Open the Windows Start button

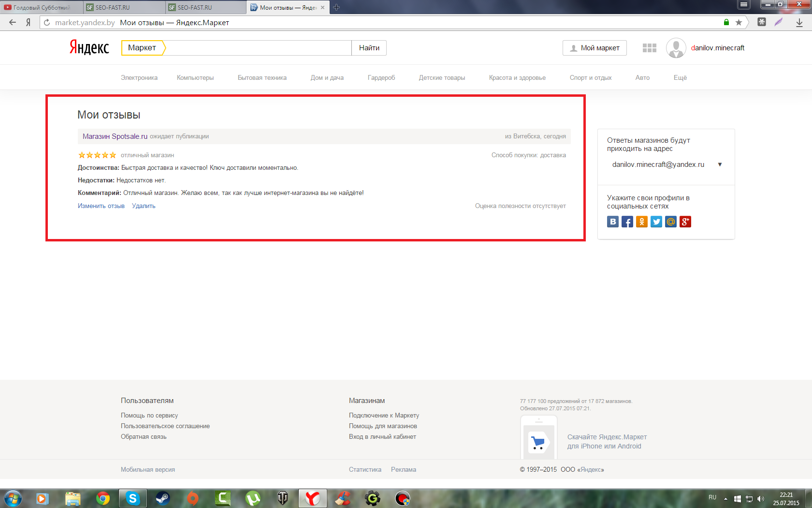click(x=13, y=498)
